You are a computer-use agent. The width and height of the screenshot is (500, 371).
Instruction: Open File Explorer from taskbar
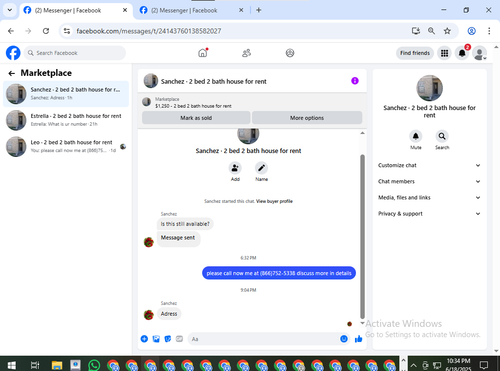coord(57,365)
